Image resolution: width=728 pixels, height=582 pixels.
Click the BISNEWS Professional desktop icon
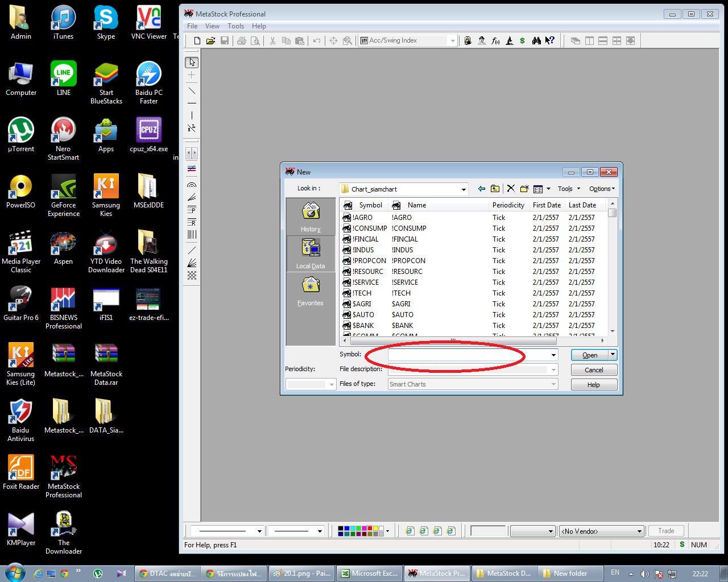pos(63,308)
